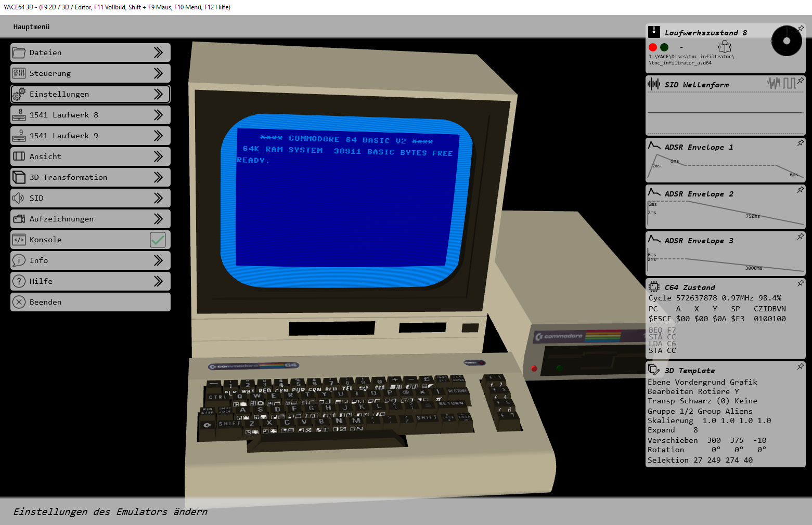Click the Info label
This screenshot has height=525, width=812.
pyautogui.click(x=38, y=260)
